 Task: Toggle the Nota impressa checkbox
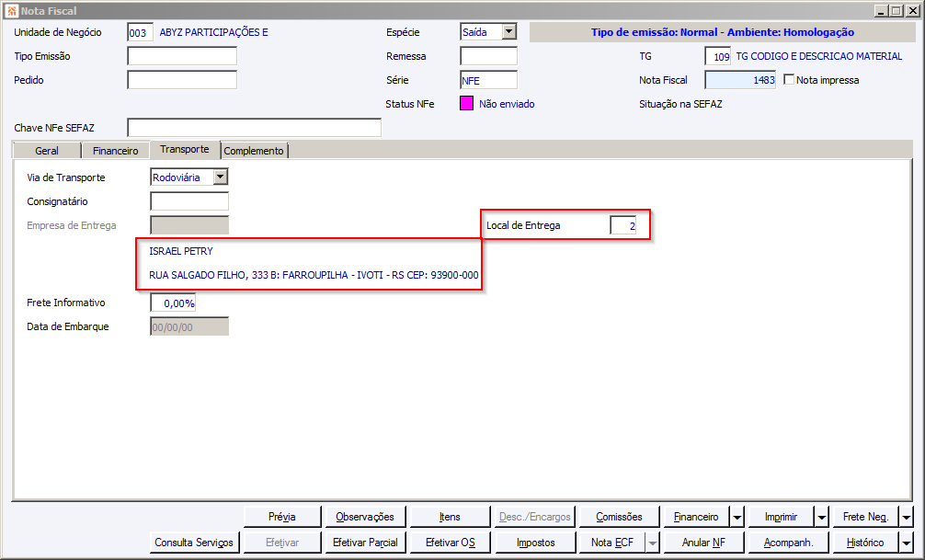click(x=789, y=79)
